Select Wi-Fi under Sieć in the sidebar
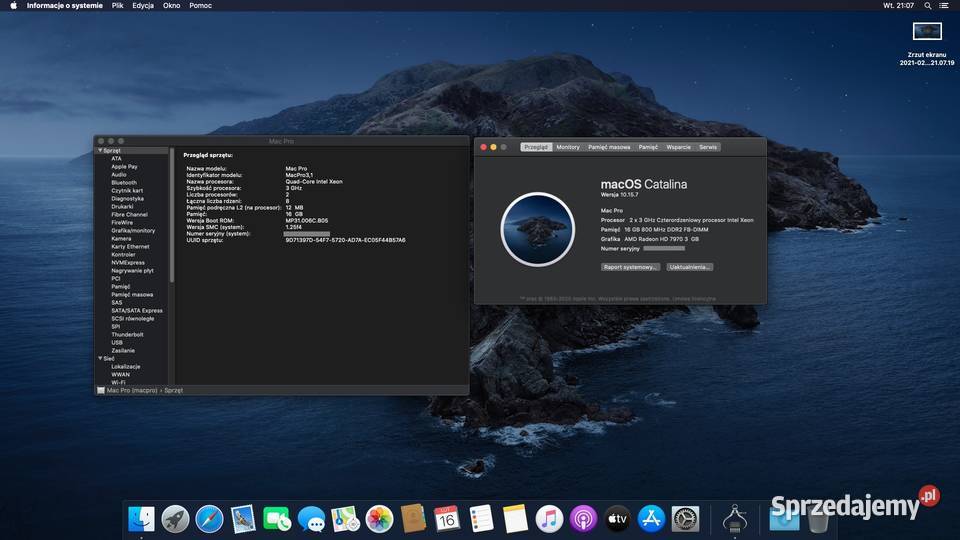The height and width of the screenshot is (540, 960). (x=118, y=383)
